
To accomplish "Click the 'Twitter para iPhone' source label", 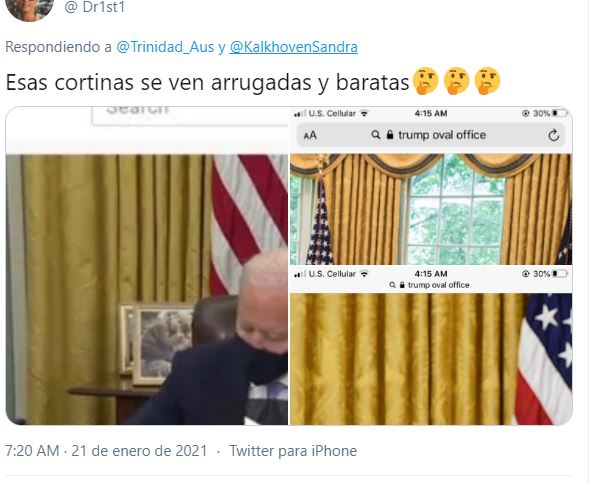I will [293, 451].
